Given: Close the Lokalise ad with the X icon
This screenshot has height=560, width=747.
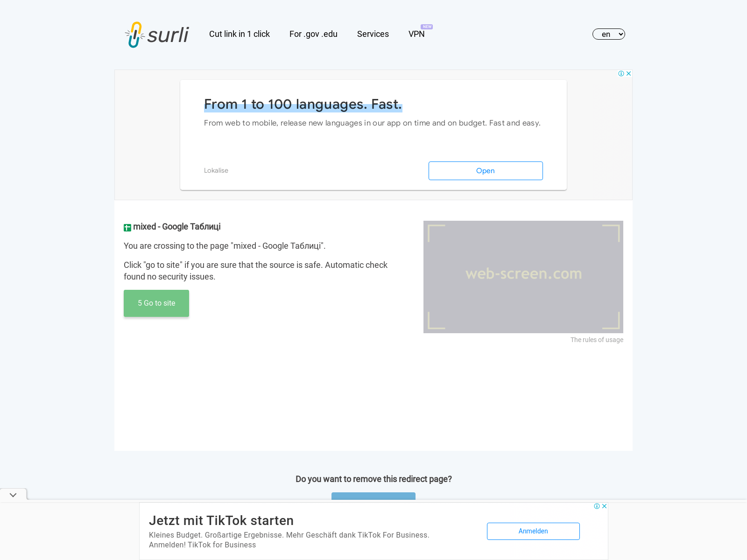Looking at the screenshot, I should 629,73.
